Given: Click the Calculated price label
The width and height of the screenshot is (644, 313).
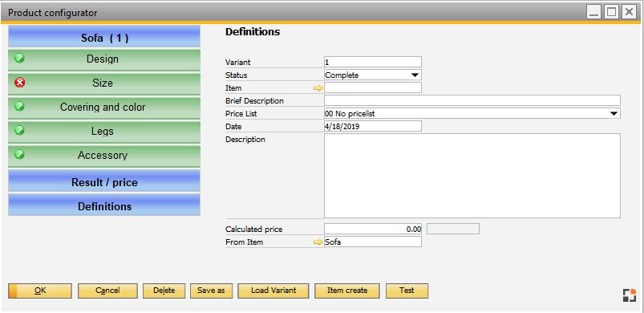Looking at the screenshot, I should [x=253, y=230].
